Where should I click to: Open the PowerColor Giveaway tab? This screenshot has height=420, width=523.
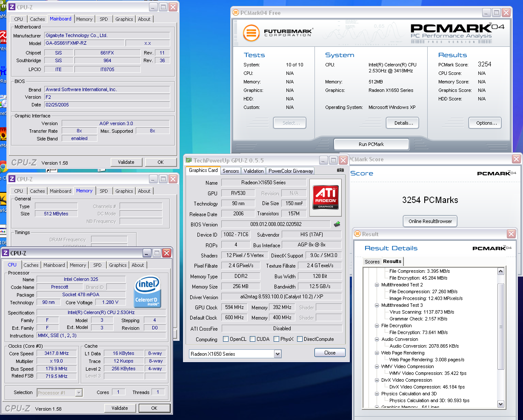pyautogui.click(x=291, y=171)
